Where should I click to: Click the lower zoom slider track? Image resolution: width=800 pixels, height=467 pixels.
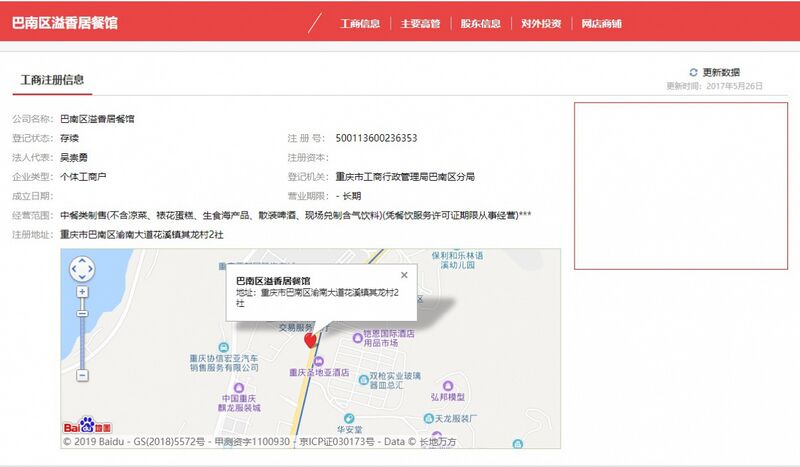tap(82, 343)
